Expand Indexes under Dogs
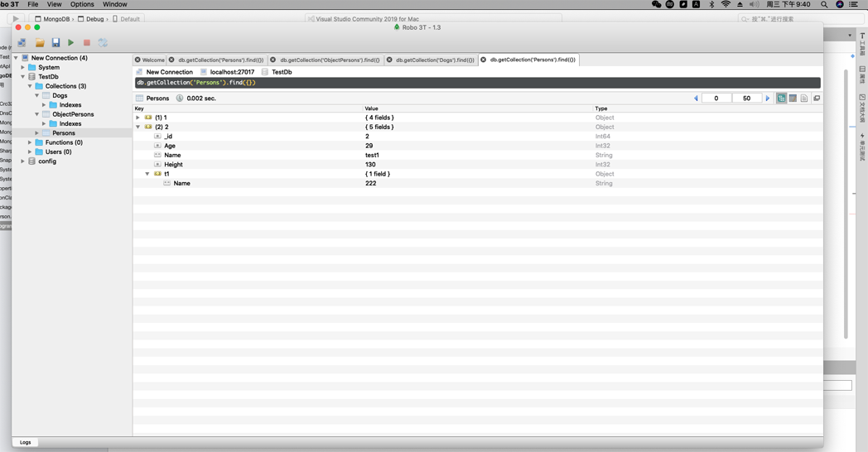 tap(44, 104)
